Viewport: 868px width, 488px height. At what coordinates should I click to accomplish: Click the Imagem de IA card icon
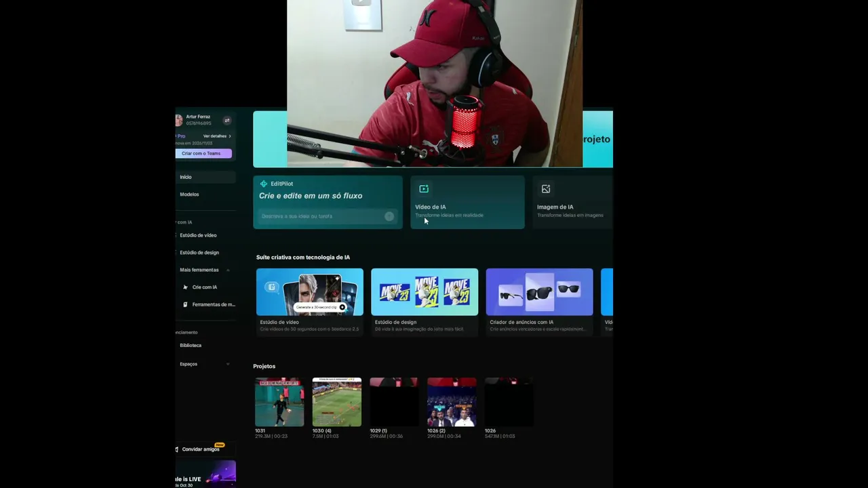pyautogui.click(x=546, y=189)
